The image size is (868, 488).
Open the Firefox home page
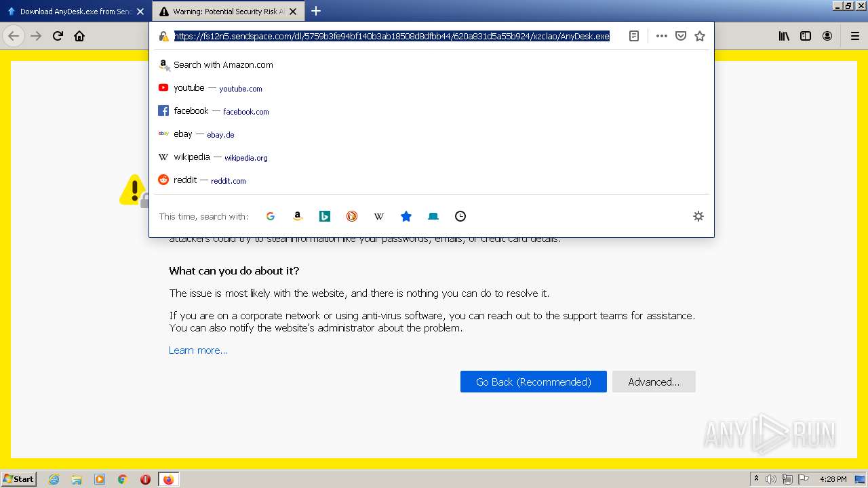(x=79, y=36)
